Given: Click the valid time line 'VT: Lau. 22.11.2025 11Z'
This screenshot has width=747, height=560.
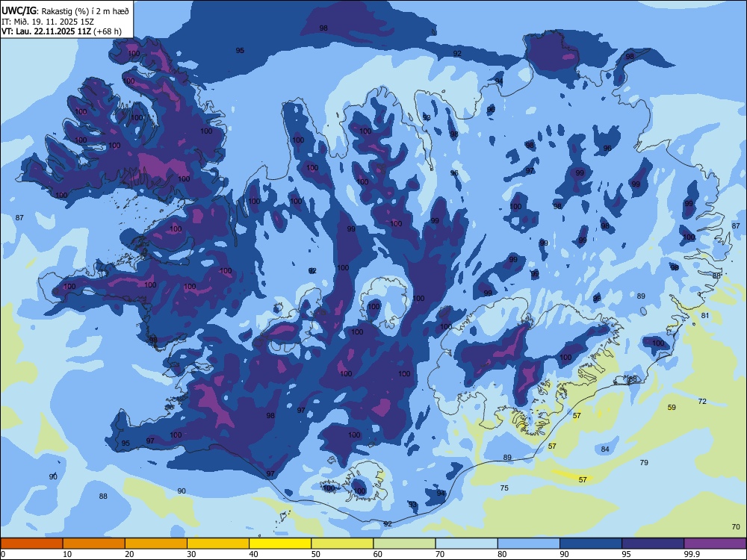Looking at the screenshot, I should (x=46, y=31).
